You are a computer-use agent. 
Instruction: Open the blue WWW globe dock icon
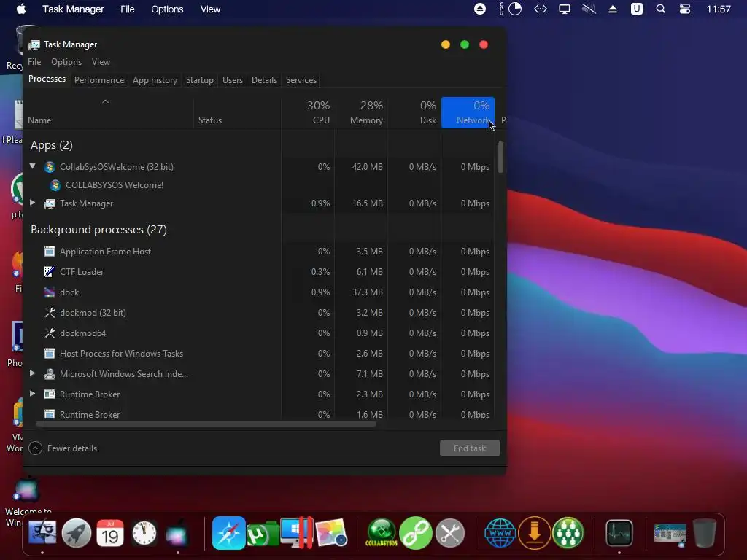click(x=500, y=533)
